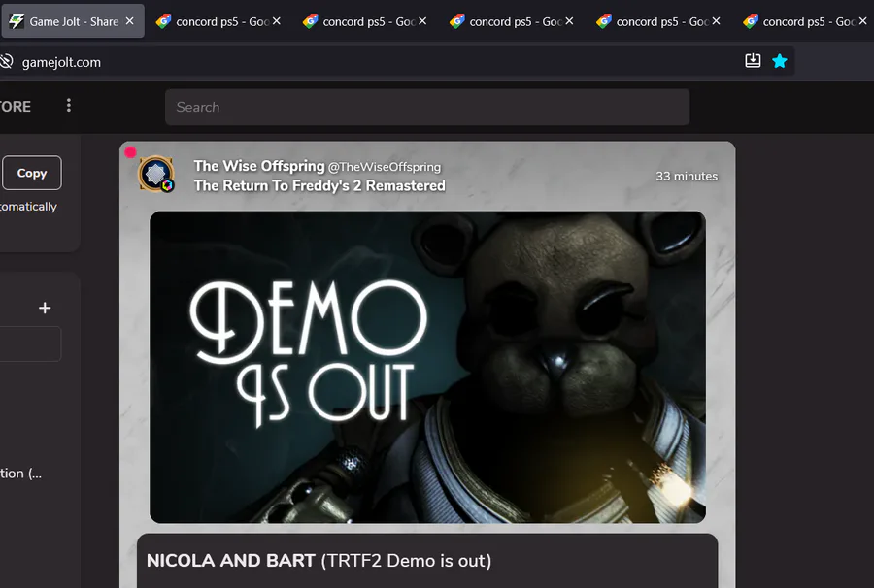Image resolution: width=874 pixels, height=588 pixels.
Task: Toggle the blue bookmark star
Action: click(x=779, y=61)
